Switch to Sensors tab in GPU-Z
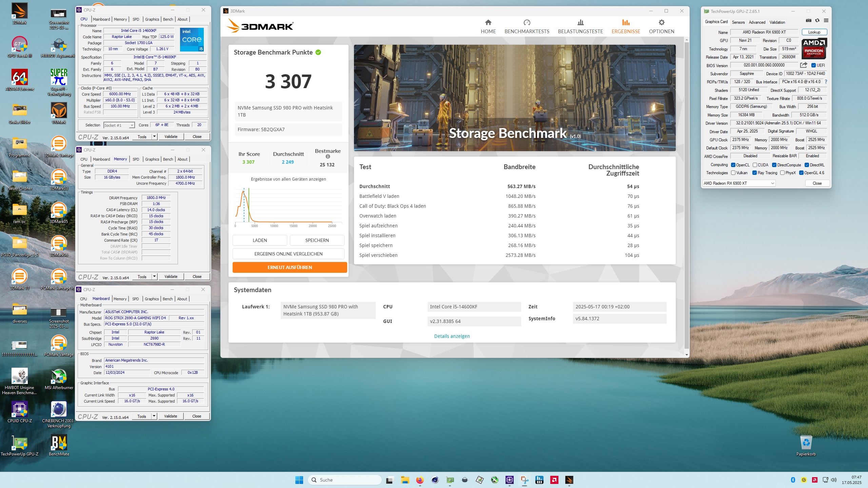 (738, 22)
